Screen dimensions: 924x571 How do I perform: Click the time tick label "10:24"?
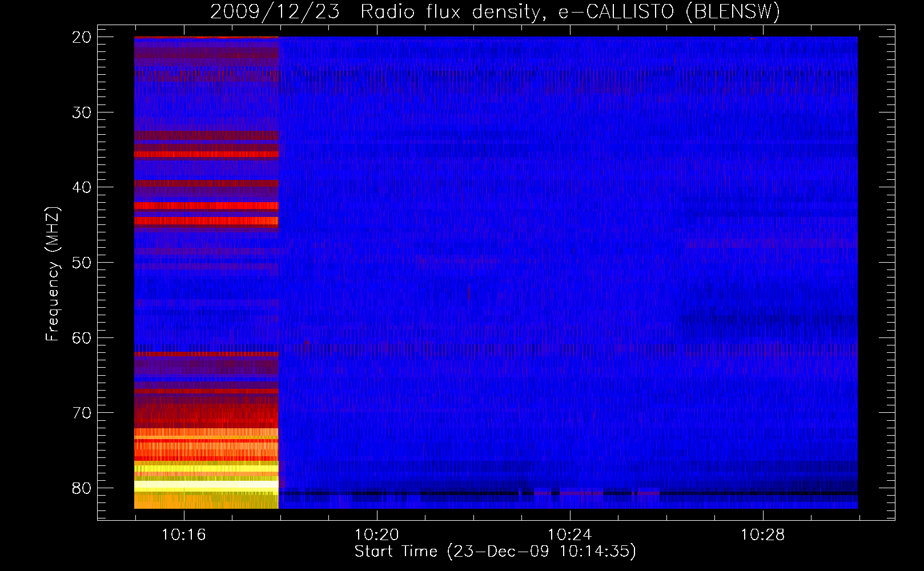click(569, 534)
